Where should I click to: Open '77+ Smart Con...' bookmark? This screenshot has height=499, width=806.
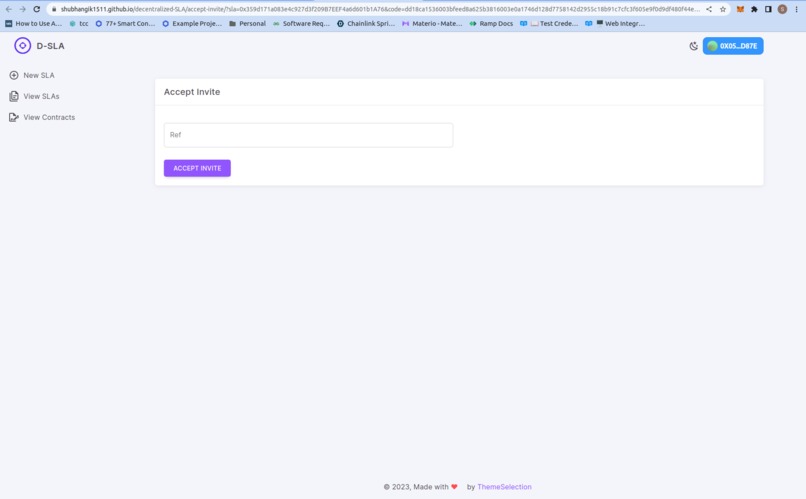pyautogui.click(x=125, y=24)
